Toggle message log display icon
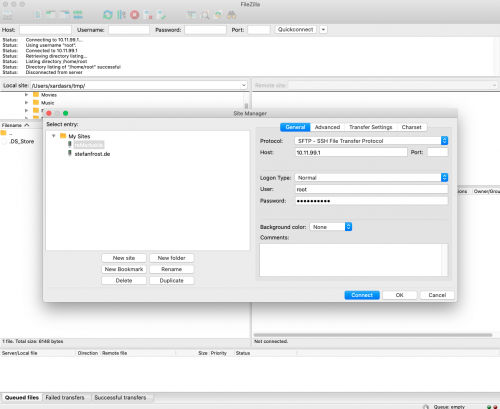The width and height of the screenshot is (500, 409). (38, 15)
